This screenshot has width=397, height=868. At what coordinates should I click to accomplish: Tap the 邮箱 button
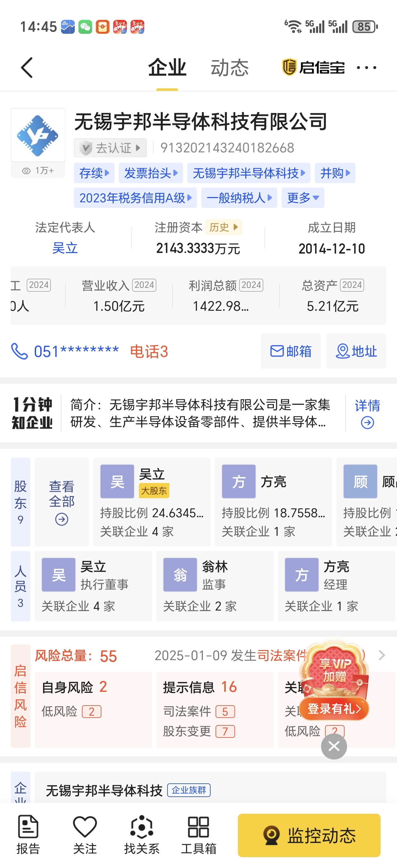click(291, 351)
